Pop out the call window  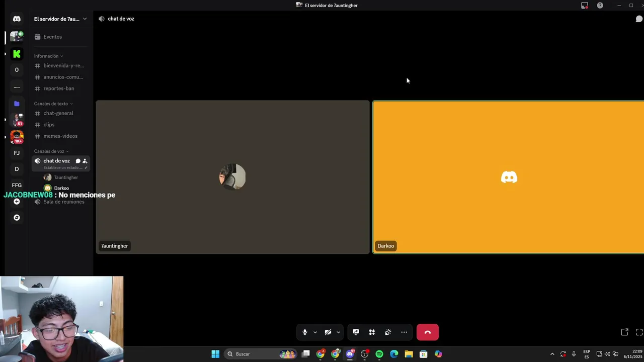624,332
